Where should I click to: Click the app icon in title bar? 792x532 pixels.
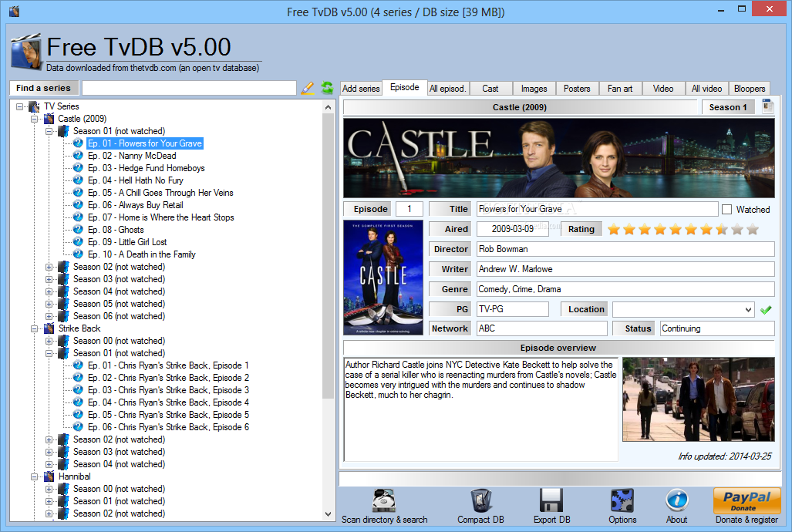[14, 11]
